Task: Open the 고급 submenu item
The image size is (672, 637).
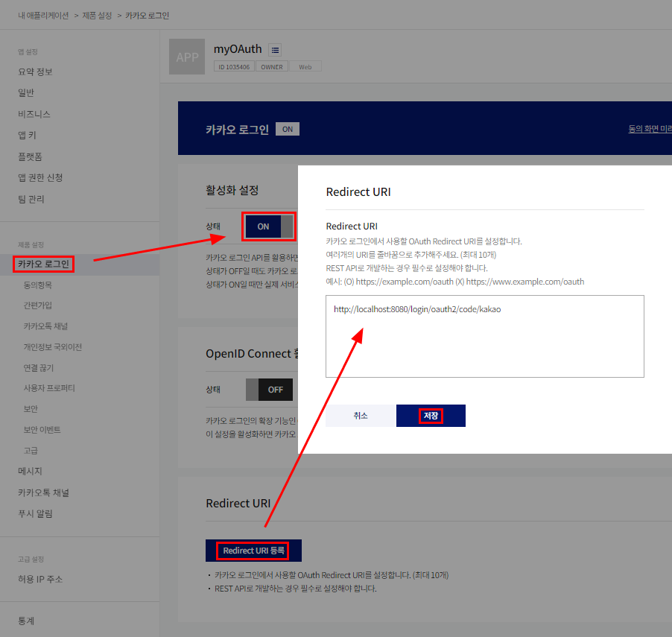Action: click(31, 451)
